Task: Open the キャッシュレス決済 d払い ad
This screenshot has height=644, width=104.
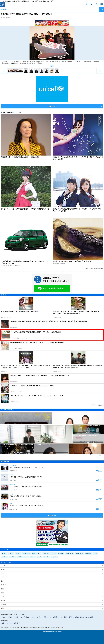Action: click(32, 385)
